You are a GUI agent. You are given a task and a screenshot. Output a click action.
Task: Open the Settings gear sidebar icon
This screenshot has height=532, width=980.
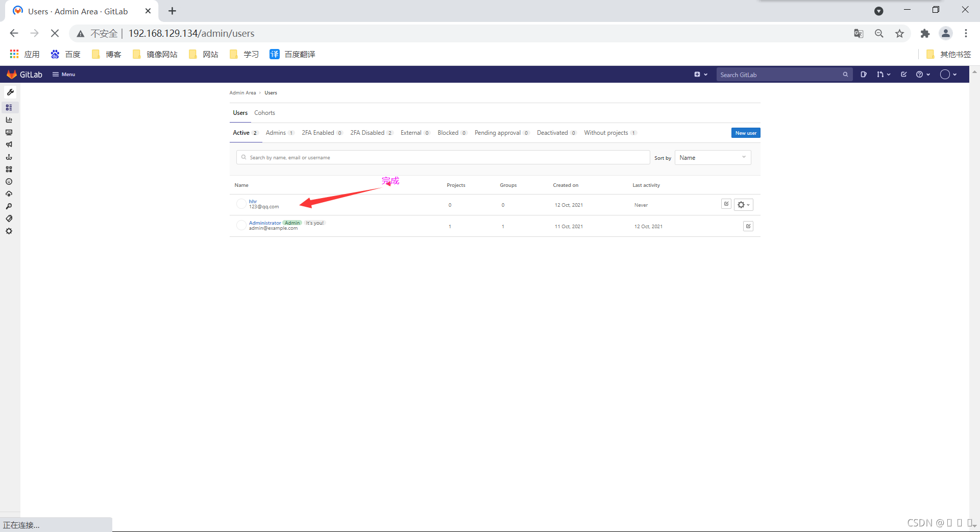[x=9, y=231]
